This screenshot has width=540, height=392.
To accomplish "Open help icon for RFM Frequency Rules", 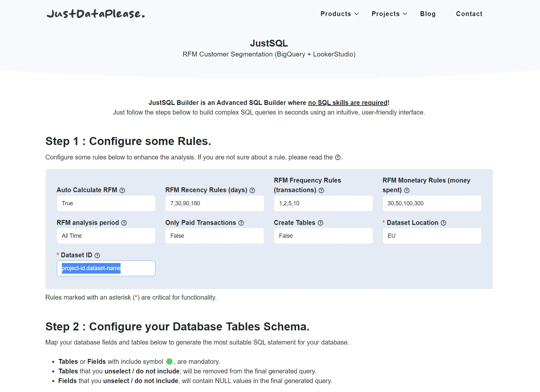I will coord(321,190).
